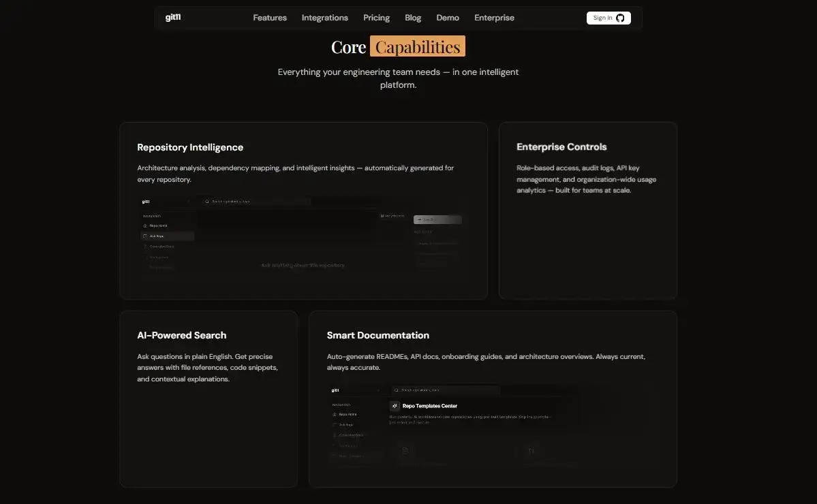Select the Smart Documentation card heading
This screenshot has width=817, height=504.
point(377,335)
